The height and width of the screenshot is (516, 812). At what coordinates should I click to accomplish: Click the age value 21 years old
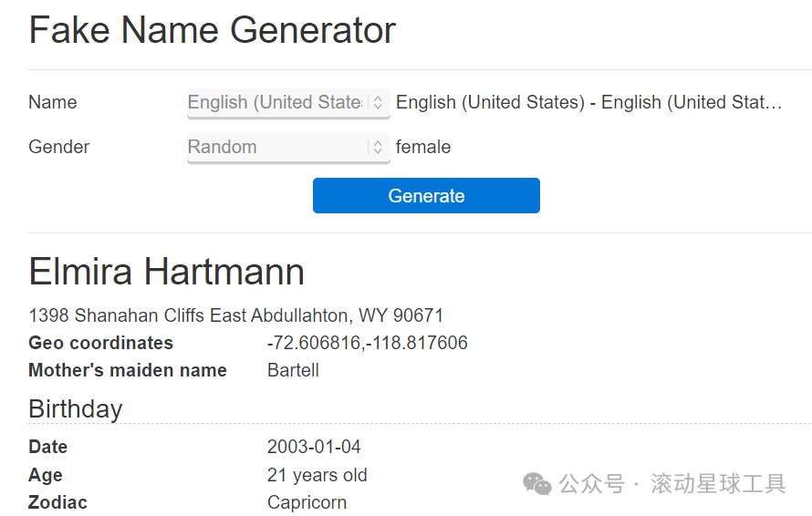pos(317,475)
